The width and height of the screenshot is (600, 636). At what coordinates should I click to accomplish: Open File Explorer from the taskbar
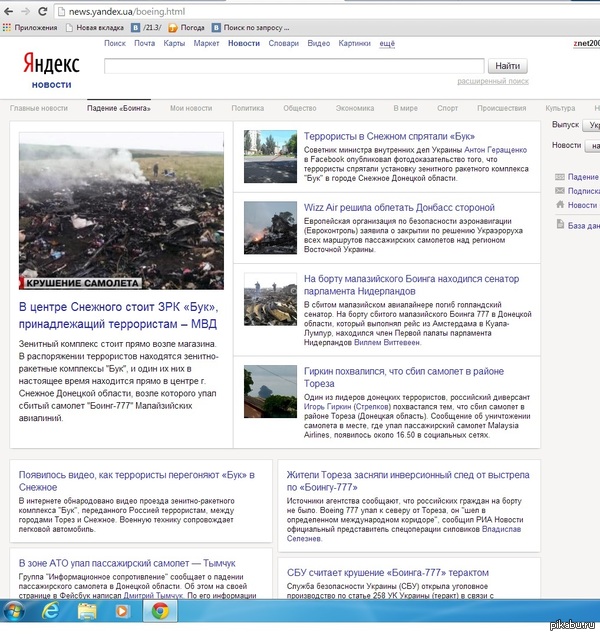tap(87, 610)
